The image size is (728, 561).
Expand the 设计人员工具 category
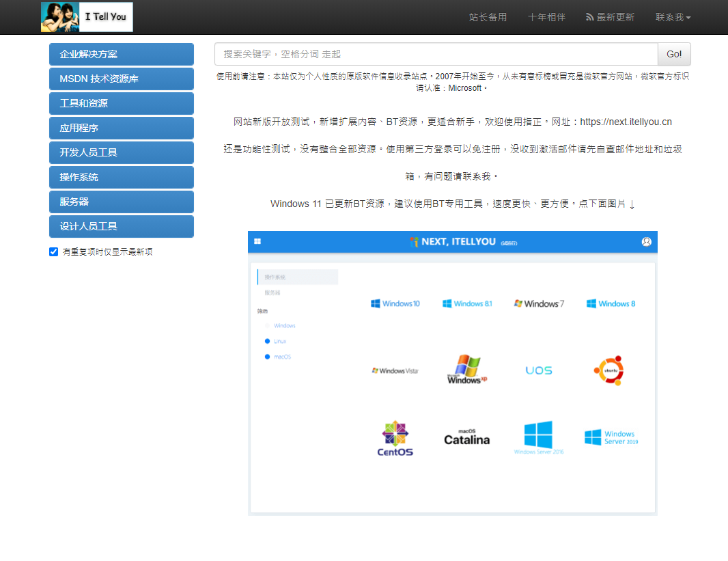122,227
